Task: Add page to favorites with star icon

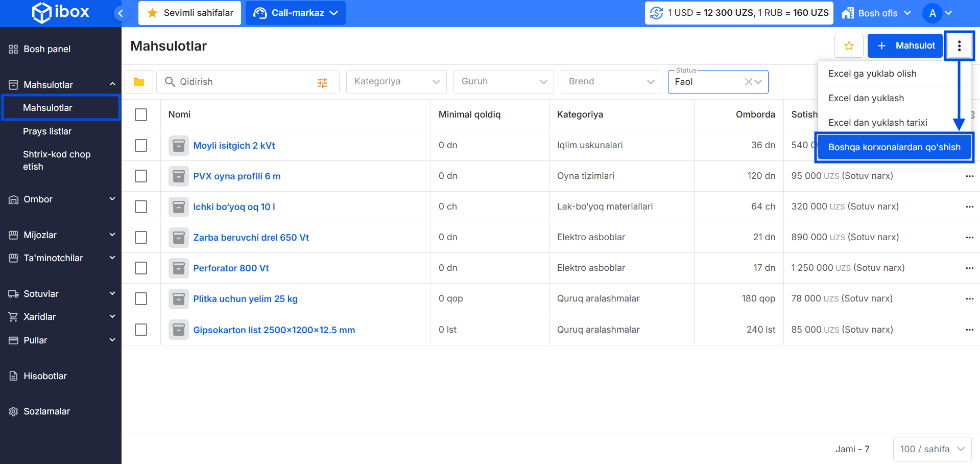Action: pyautogui.click(x=849, y=46)
